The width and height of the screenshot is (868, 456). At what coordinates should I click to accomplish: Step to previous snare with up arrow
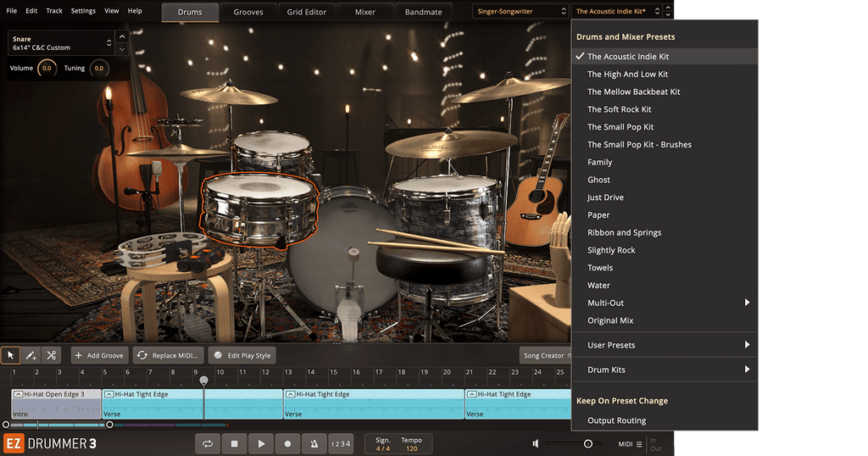click(x=122, y=36)
